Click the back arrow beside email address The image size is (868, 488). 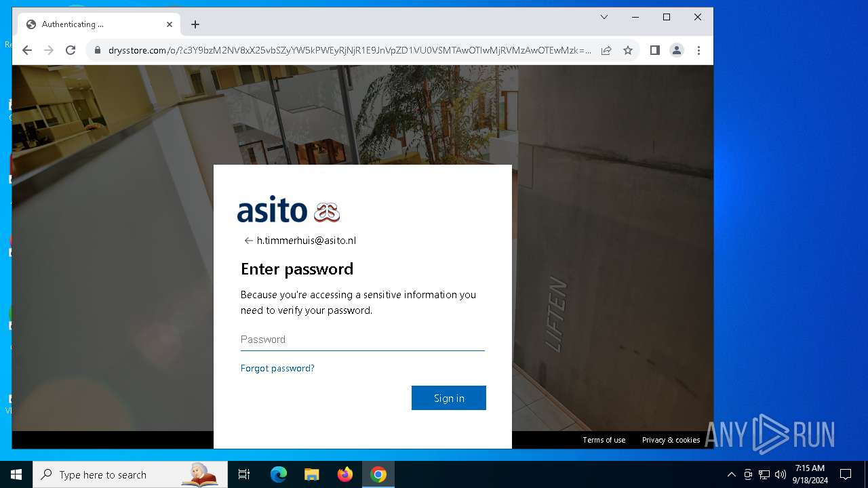pos(248,241)
